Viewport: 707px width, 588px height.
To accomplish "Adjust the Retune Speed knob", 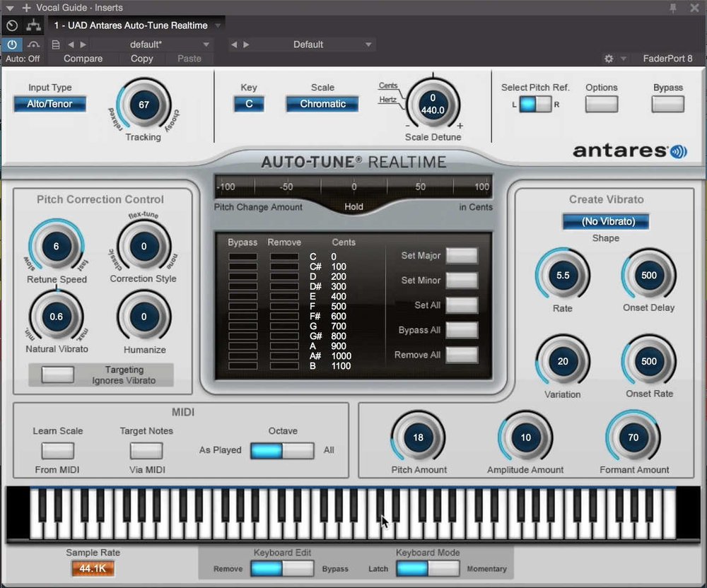I will click(56, 247).
